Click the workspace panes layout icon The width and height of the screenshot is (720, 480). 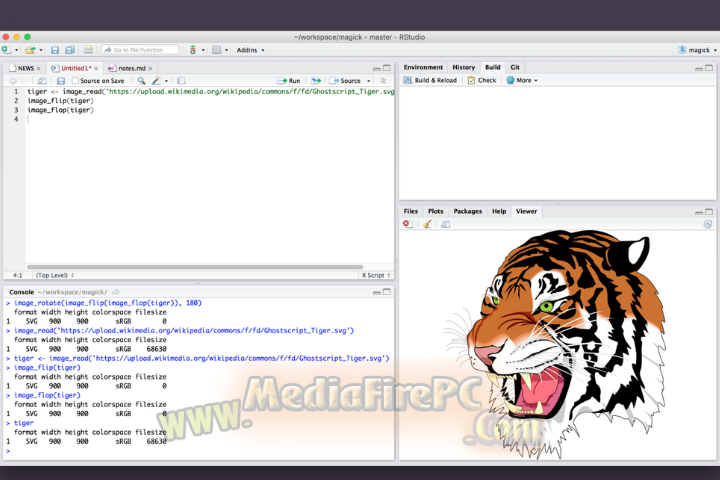coord(216,50)
